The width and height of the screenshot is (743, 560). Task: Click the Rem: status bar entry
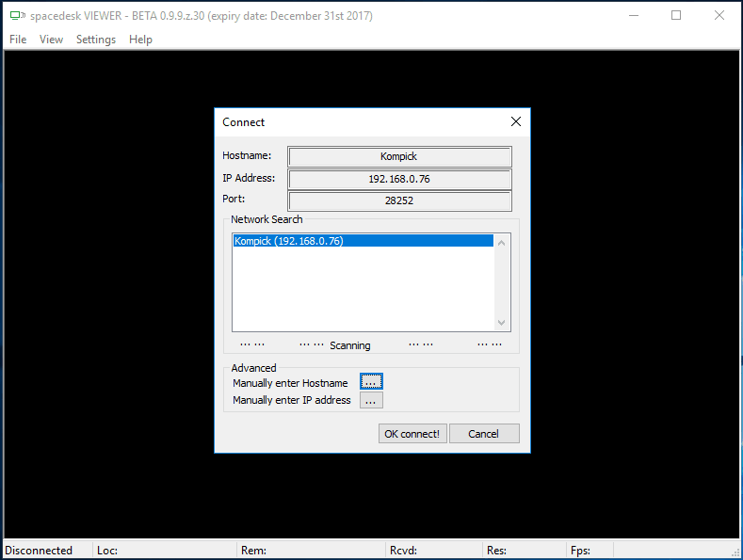tap(253, 550)
